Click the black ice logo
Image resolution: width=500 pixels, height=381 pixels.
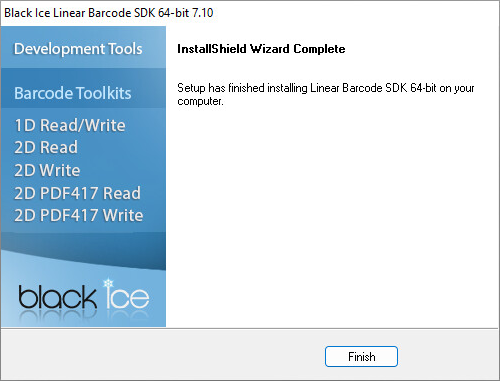84,296
